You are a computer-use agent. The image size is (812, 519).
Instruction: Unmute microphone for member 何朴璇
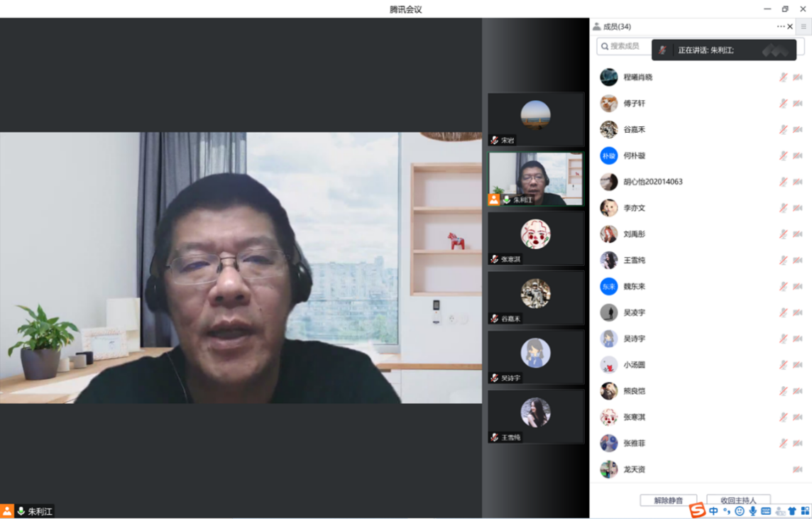click(784, 156)
